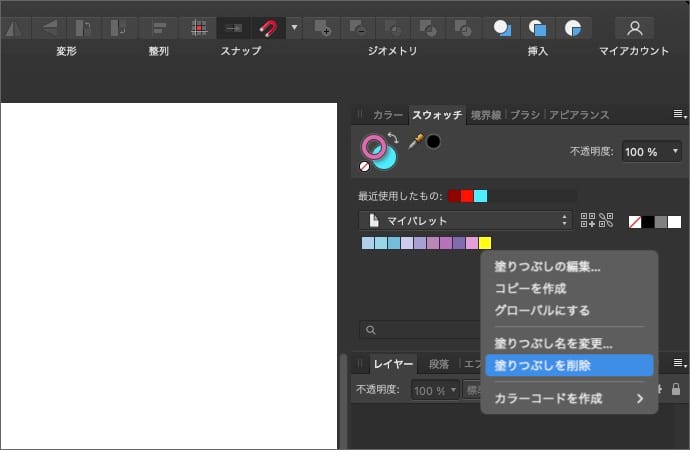The image size is (690, 450).
Task: Switch to the カラー tab
Action: (388, 115)
